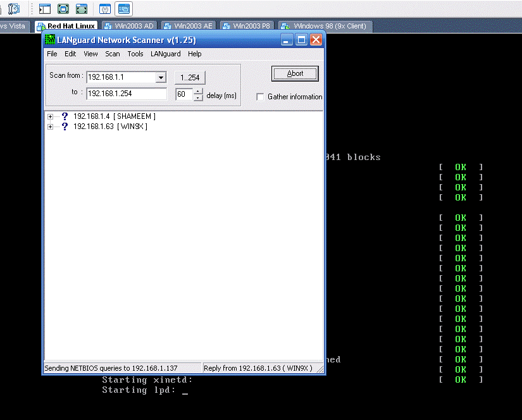Image resolution: width=522 pixels, height=420 pixels.
Task: Close the LANguard Network Scanner window
Action: pos(316,40)
